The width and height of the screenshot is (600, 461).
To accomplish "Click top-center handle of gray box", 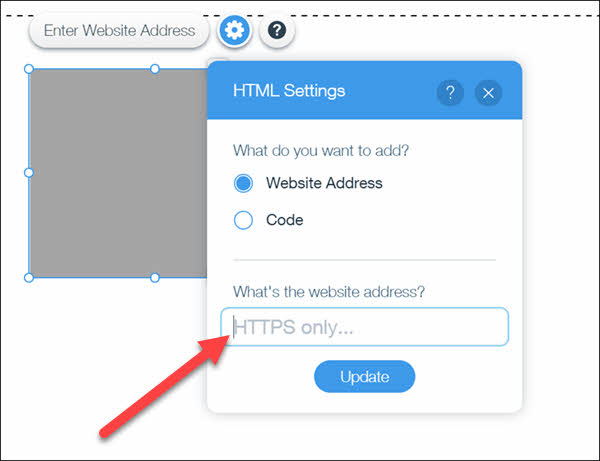I will (155, 69).
